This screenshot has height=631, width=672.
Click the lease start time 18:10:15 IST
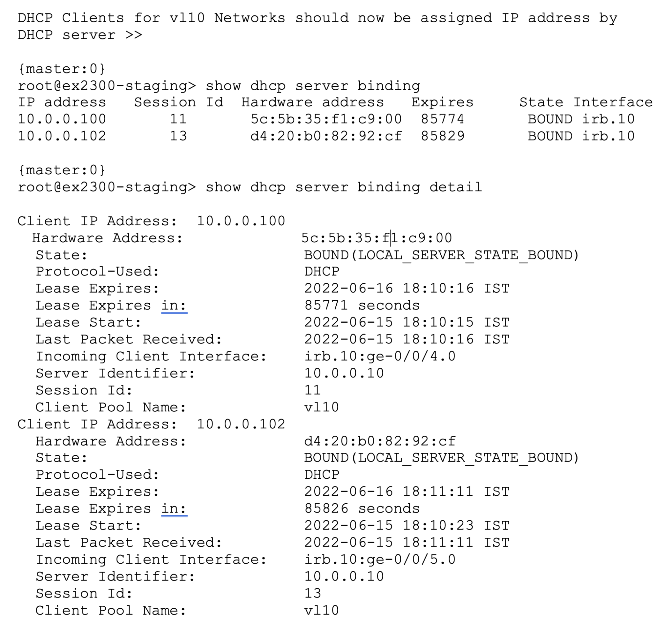(456, 322)
